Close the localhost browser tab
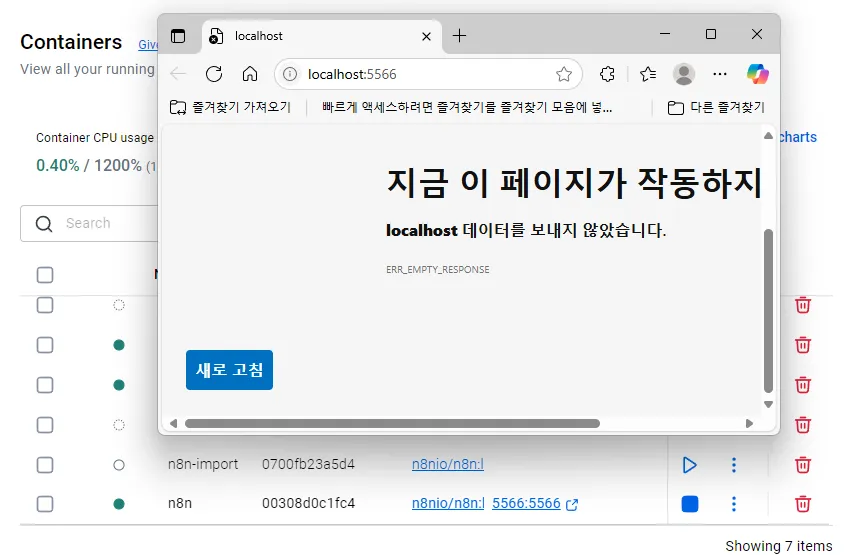This screenshot has height=555, width=855. (x=426, y=37)
